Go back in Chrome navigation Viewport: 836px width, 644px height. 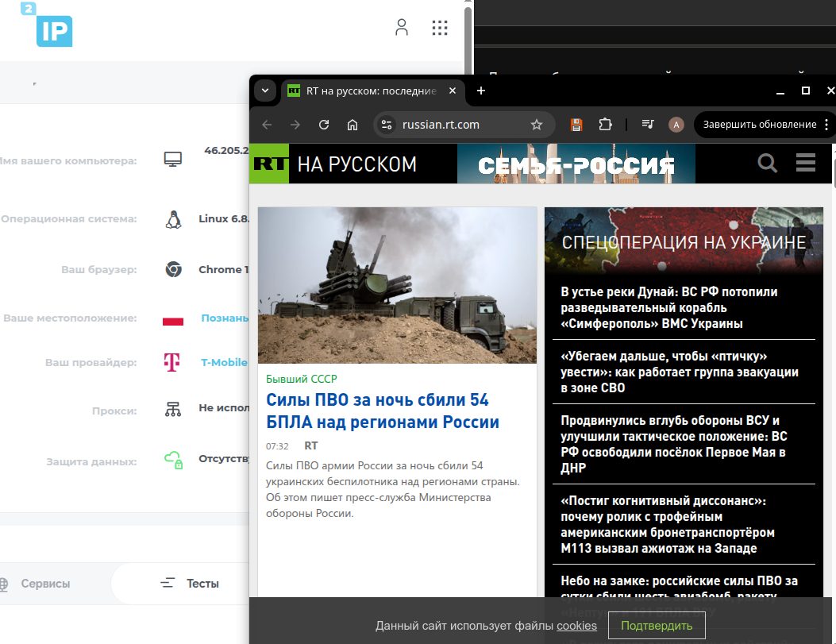click(x=267, y=125)
